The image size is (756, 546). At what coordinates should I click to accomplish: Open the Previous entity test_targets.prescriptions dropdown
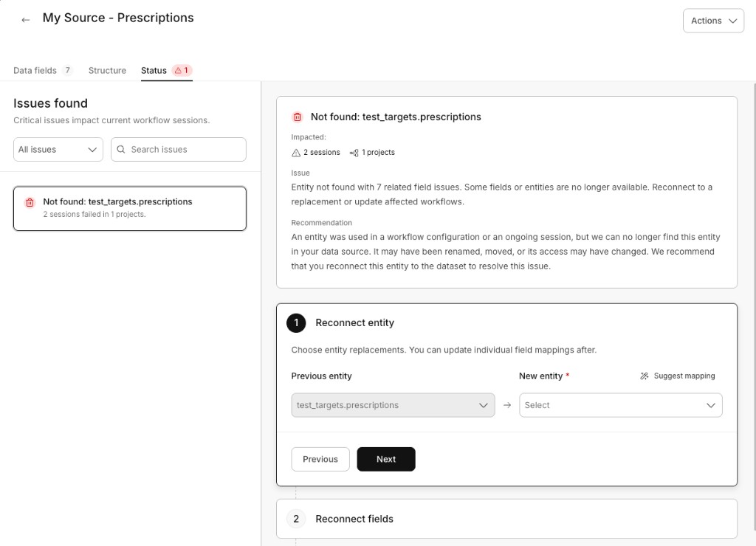click(x=393, y=405)
